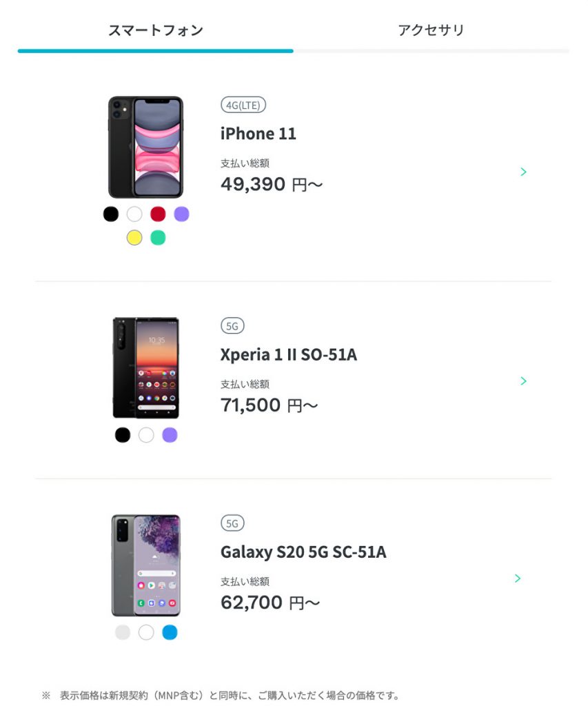Open the Xperia 1 II SO-51A title
Viewport: 588px width, 706px height.
click(288, 355)
